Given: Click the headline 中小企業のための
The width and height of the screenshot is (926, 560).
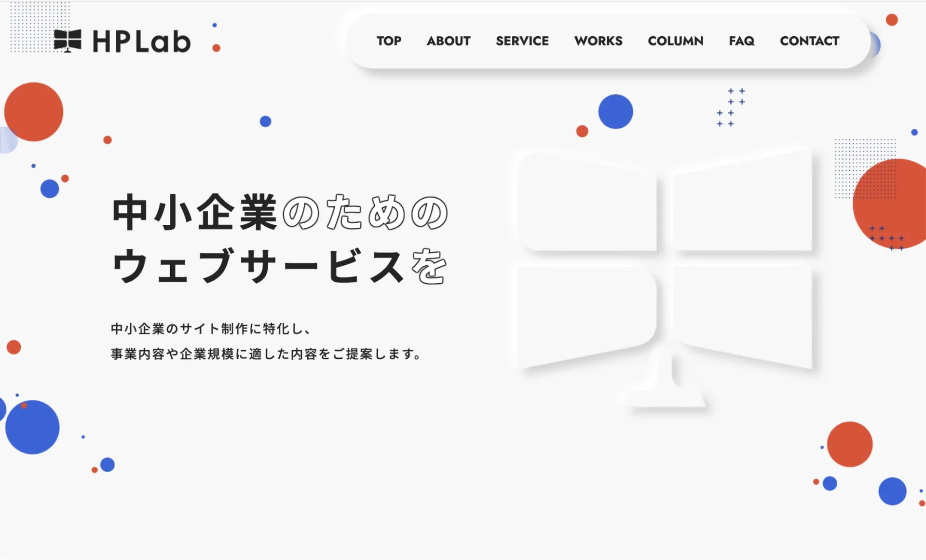Looking at the screenshot, I should click(x=280, y=212).
